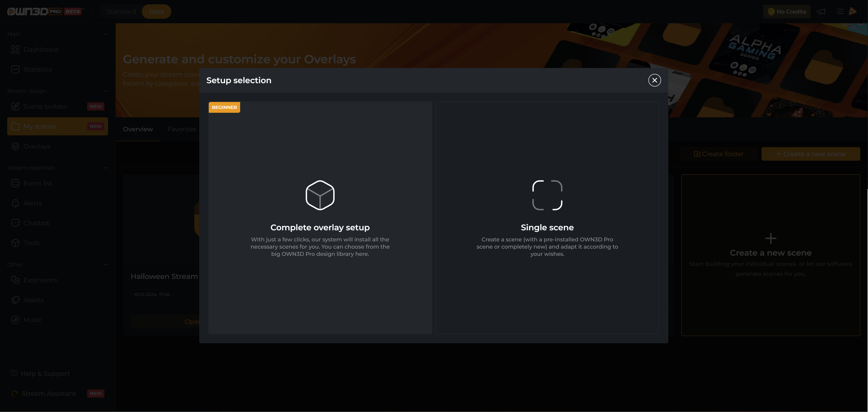Open the Alerts bell icon
The height and width of the screenshot is (412, 868).
[x=15, y=203]
